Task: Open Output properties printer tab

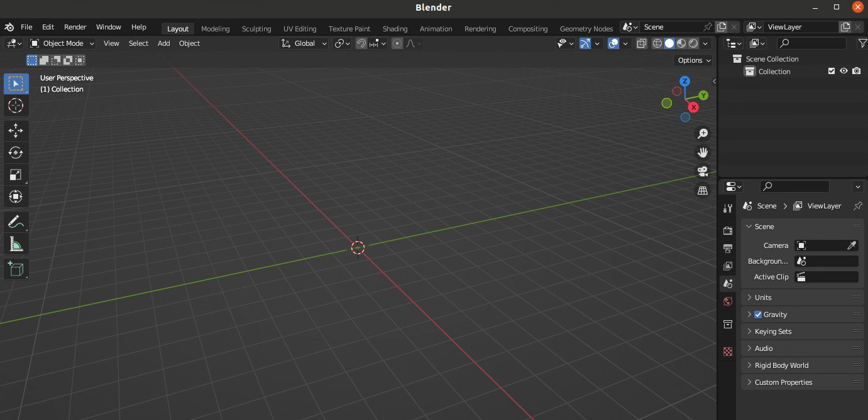Action: pyautogui.click(x=728, y=248)
